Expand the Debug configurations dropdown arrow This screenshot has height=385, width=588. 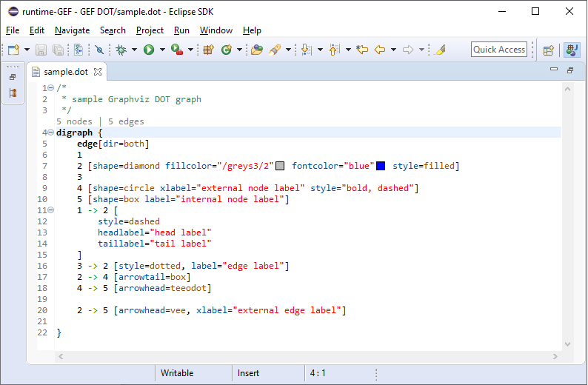(134, 50)
